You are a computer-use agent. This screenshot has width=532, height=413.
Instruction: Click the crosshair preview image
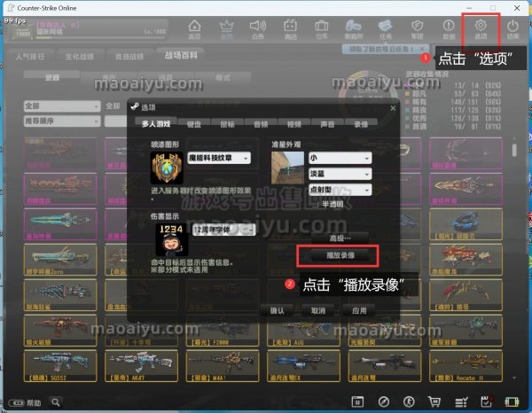287,168
